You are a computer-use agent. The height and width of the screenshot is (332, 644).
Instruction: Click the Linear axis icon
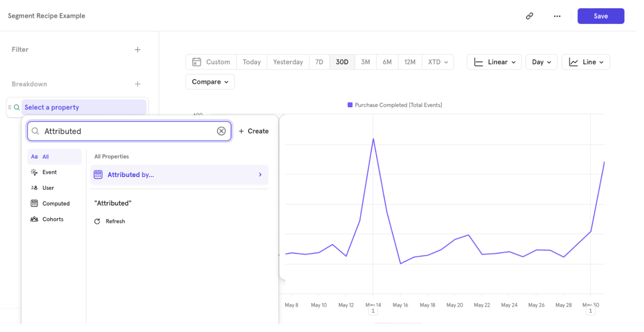pos(478,62)
